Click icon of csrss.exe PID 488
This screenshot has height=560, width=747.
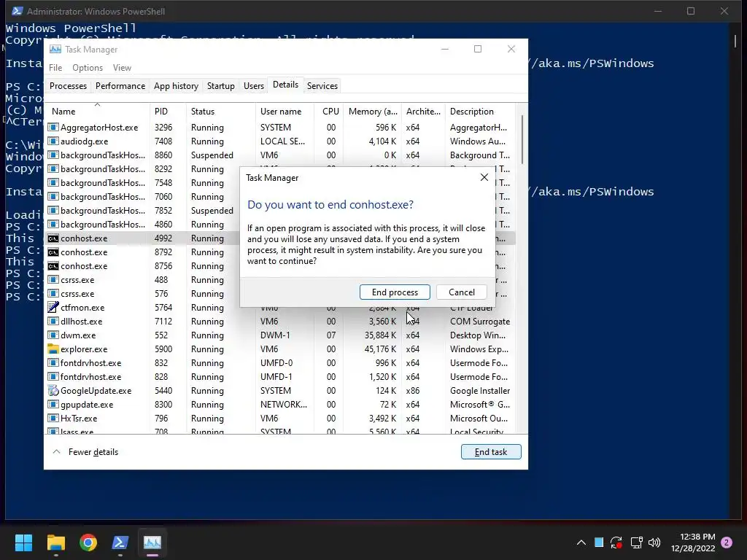(53, 279)
